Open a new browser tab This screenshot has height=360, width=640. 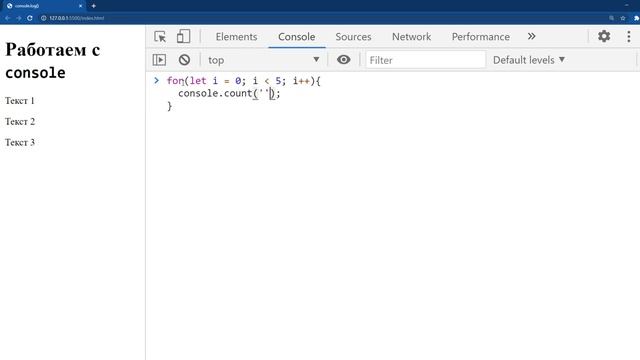[93, 6]
